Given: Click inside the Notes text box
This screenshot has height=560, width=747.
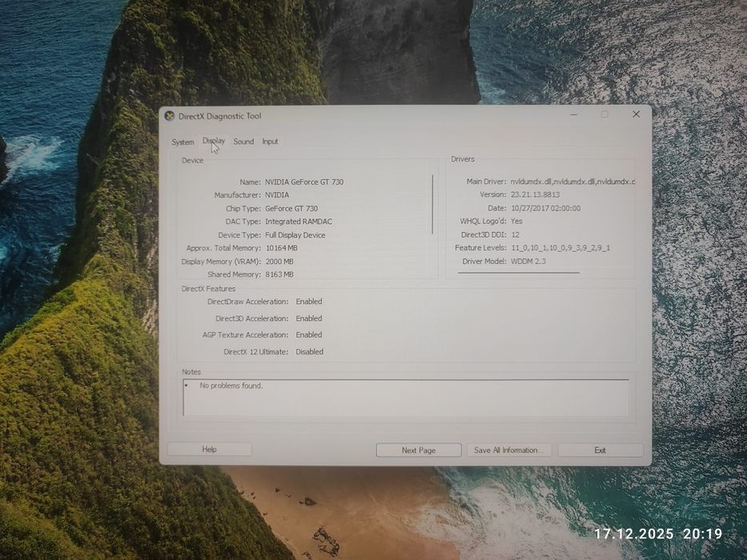Looking at the screenshot, I should click(x=406, y=398).
